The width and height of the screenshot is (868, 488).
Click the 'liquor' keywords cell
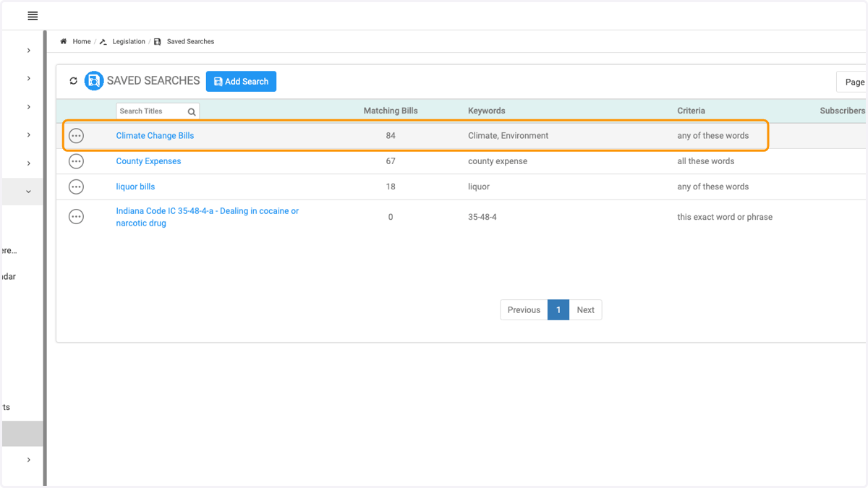(479, 187)
